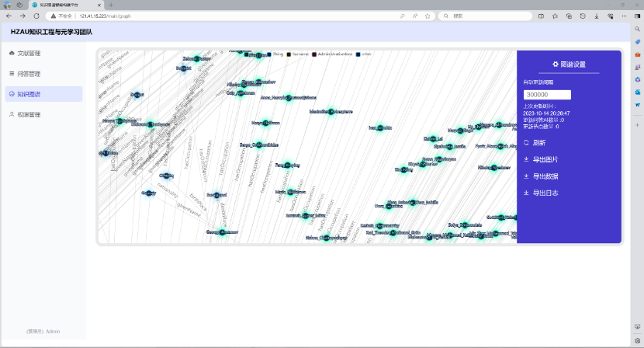Viewport: 644px width, 348px height.
Task: Click 导出数据 to export data
Action: (544, 176)
